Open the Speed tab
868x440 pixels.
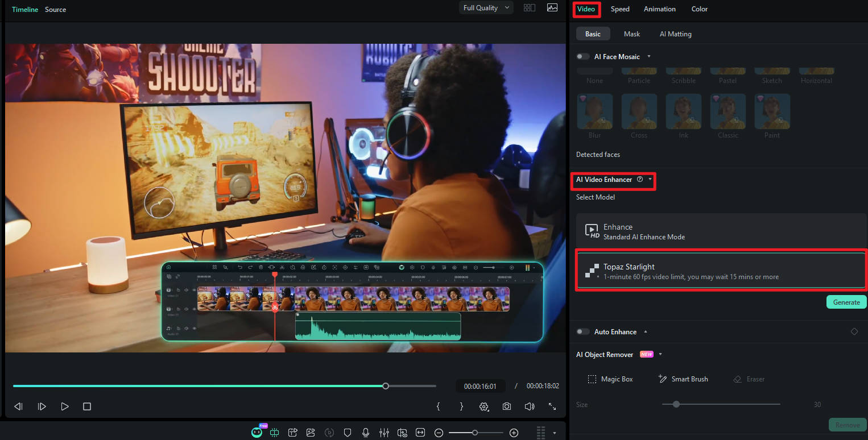coord(620,9)
